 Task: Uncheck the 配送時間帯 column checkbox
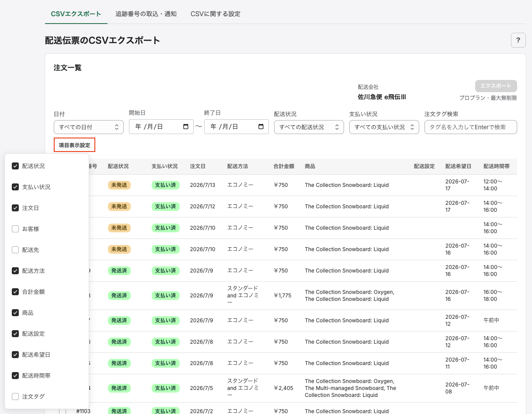(x=15, y=376)
